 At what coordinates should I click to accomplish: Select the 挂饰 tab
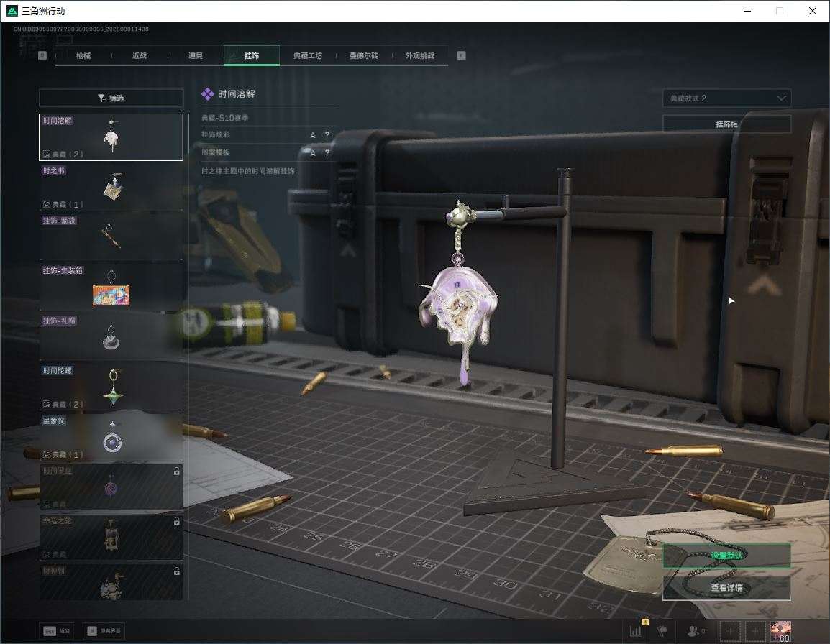[x=252, y=55]
